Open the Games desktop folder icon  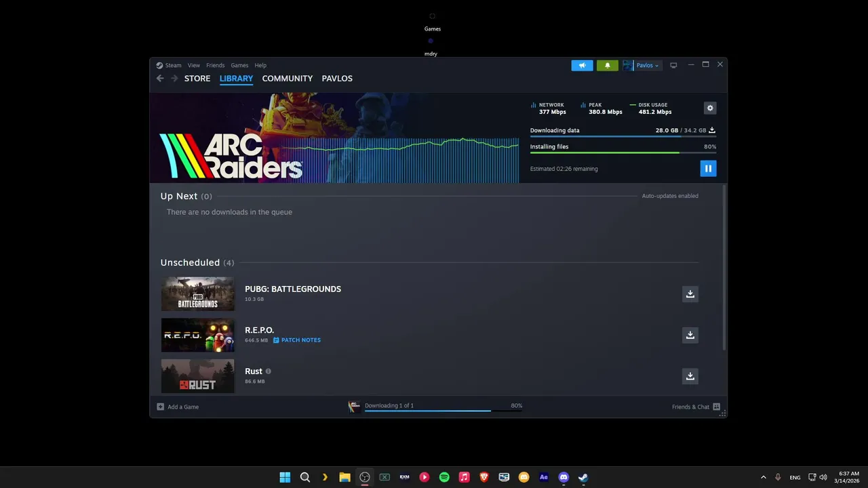pos(433,22)
